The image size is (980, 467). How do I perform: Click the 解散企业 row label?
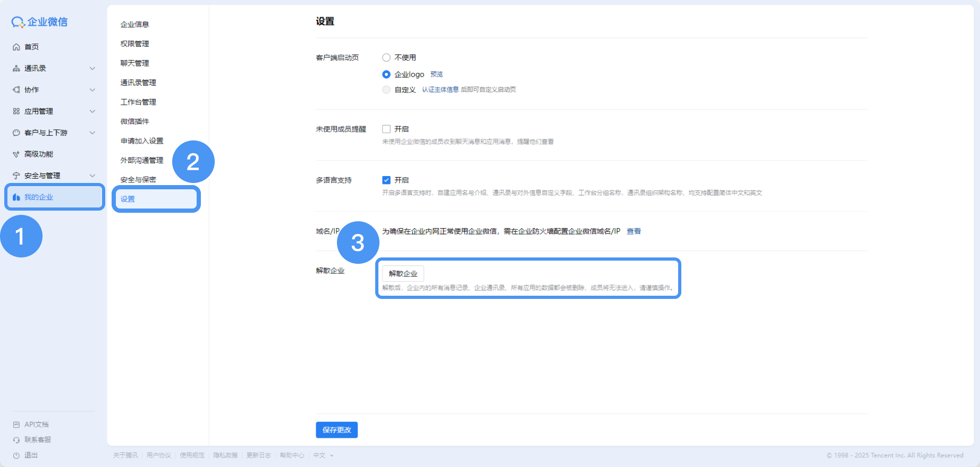tap(330, 271)
